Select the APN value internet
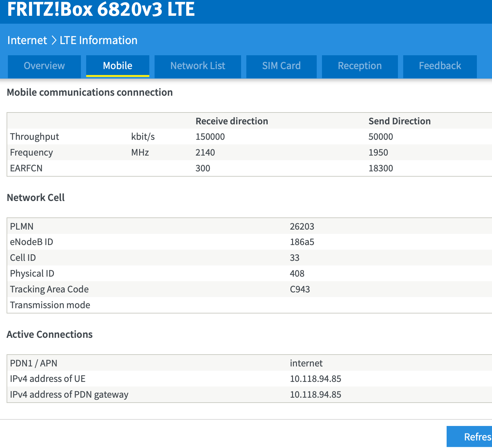This screenshot has height=448, width=492. point(306,363)
